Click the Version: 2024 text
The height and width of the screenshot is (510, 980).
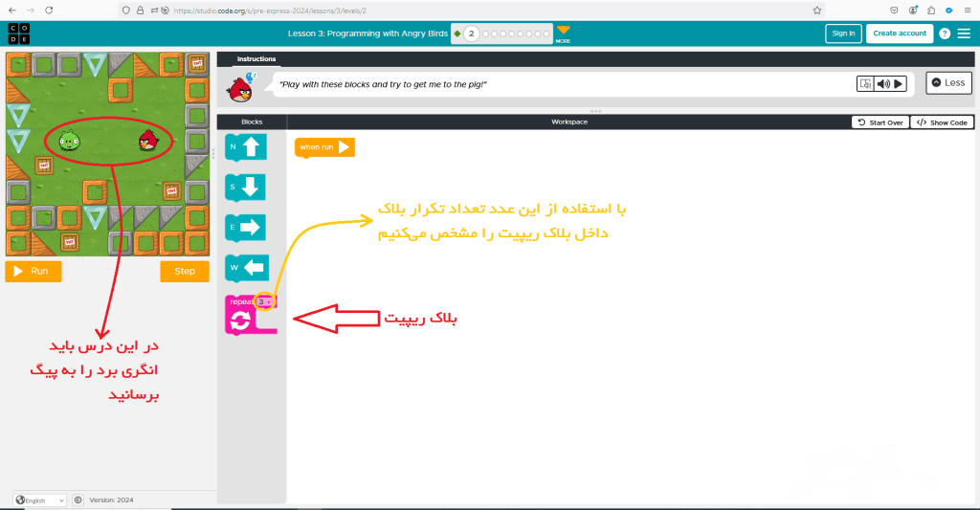click(x=111, y=500)
